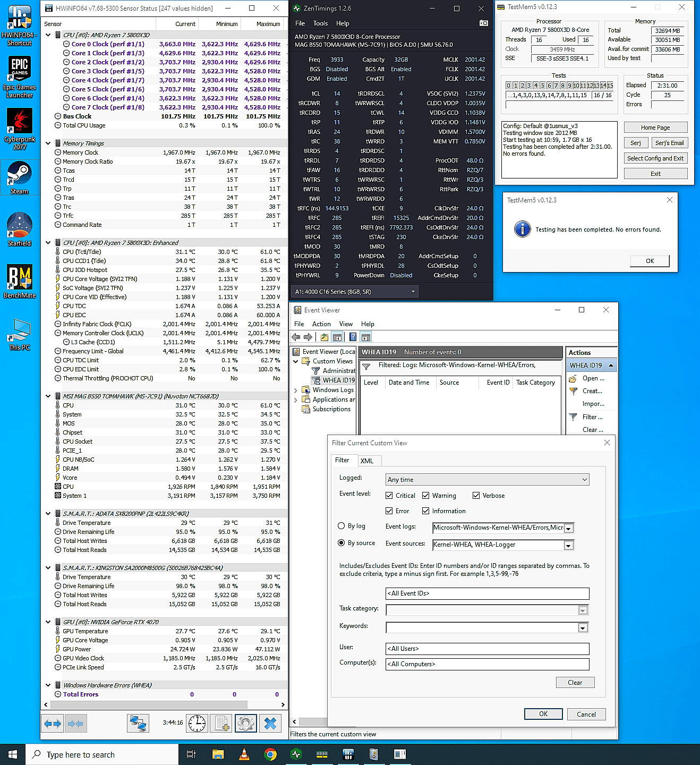Click Event Viewer up-folder toolbar icon
The height and width of the screenshot is (765, 700).
click(x=325, y=337)
